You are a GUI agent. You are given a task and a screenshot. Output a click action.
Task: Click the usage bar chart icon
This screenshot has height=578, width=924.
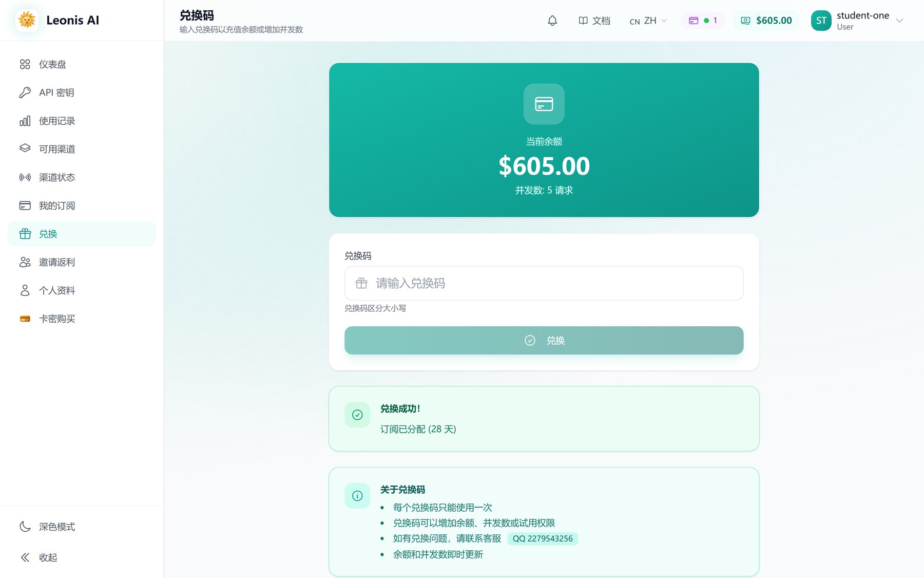click(25, 121)
